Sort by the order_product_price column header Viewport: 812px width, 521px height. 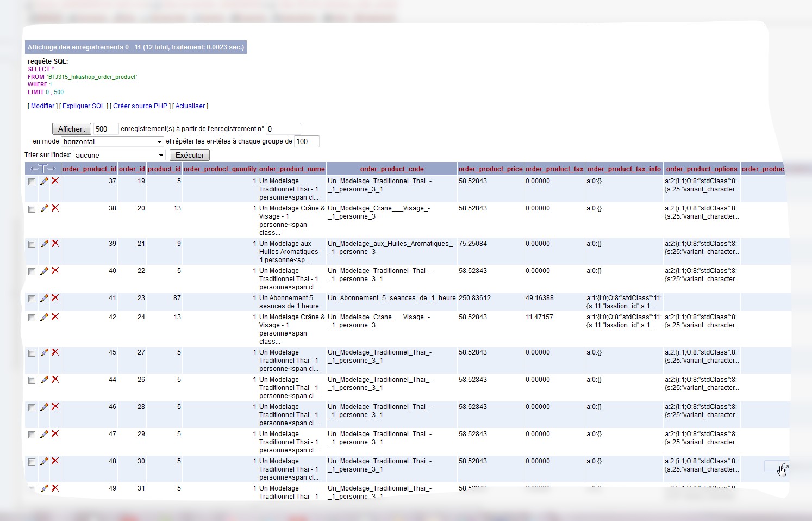pyautogui.click(x=491, y=169)
